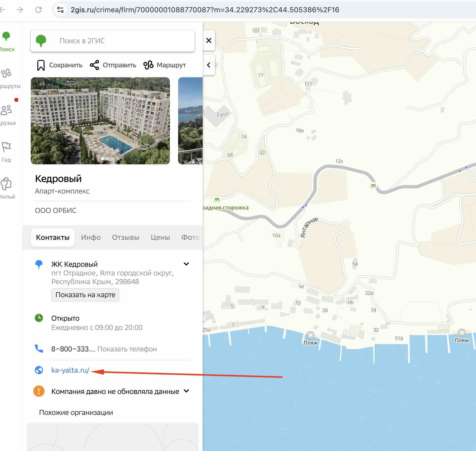Reload the page
476x451 pixels.
(x=38, y=10)
